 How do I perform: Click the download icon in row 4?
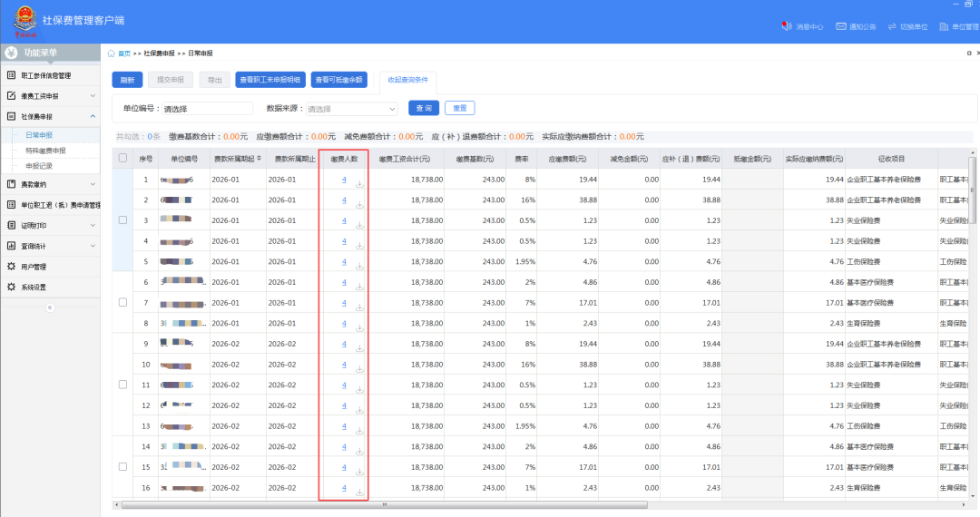(x=360, y=246)
